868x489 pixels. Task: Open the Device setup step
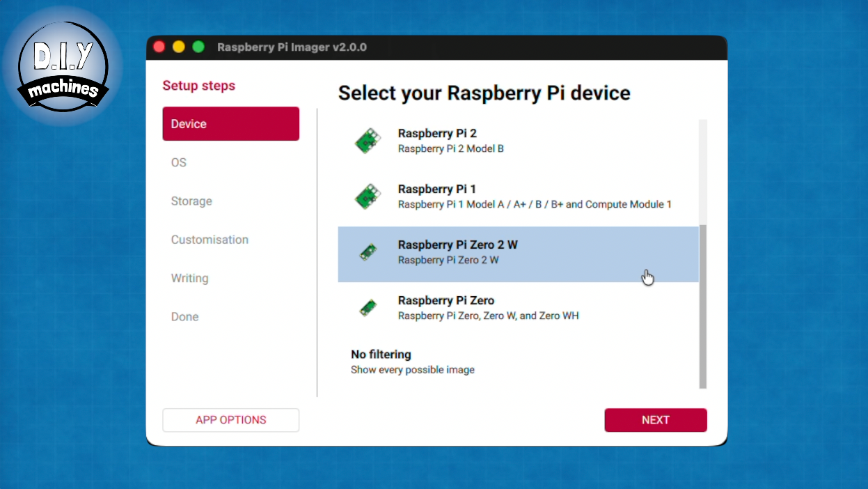click(230, 124)
